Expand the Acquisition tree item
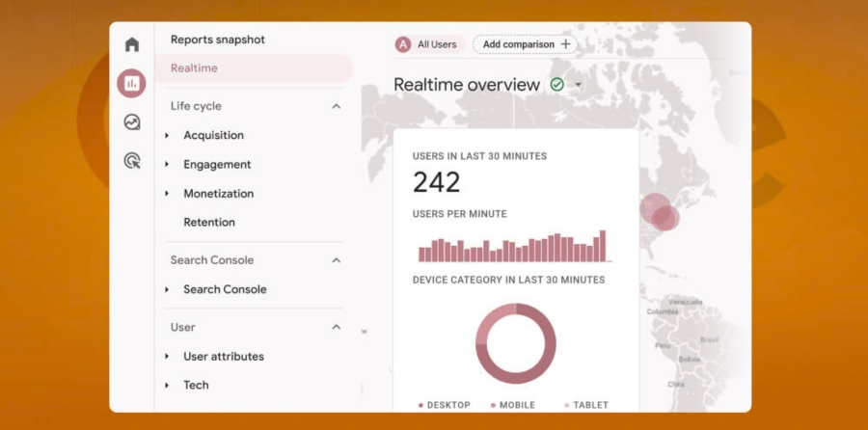This screenshot has width=868, height=430. (x=168, y=136)
